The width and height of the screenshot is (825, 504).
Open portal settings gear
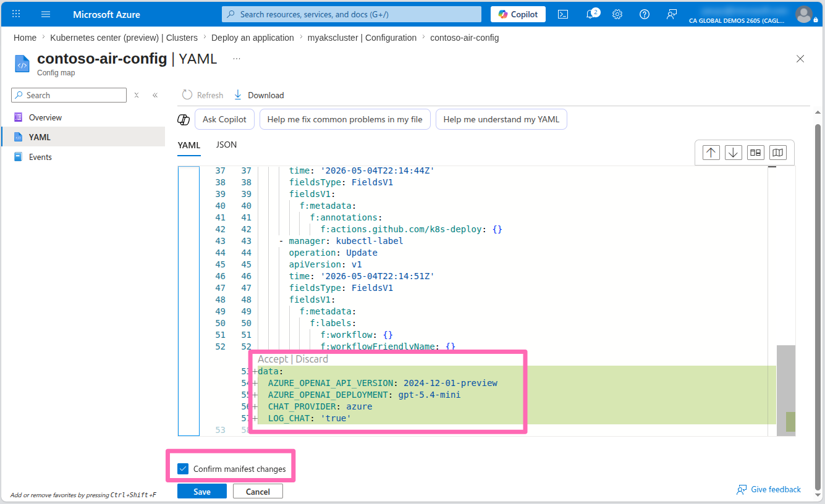tap(617, 14)
